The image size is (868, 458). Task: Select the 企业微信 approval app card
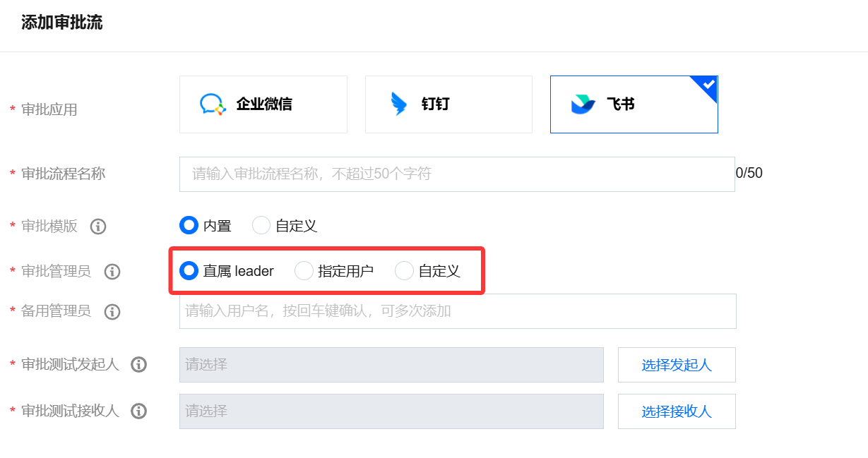pyautogui.click(x=263, y=104)
